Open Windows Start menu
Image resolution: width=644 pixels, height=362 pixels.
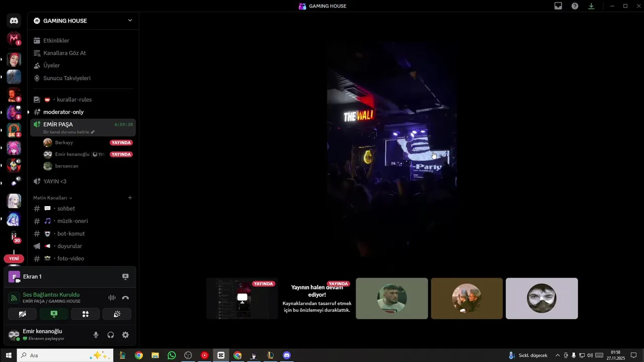click(x=8, y=355)
